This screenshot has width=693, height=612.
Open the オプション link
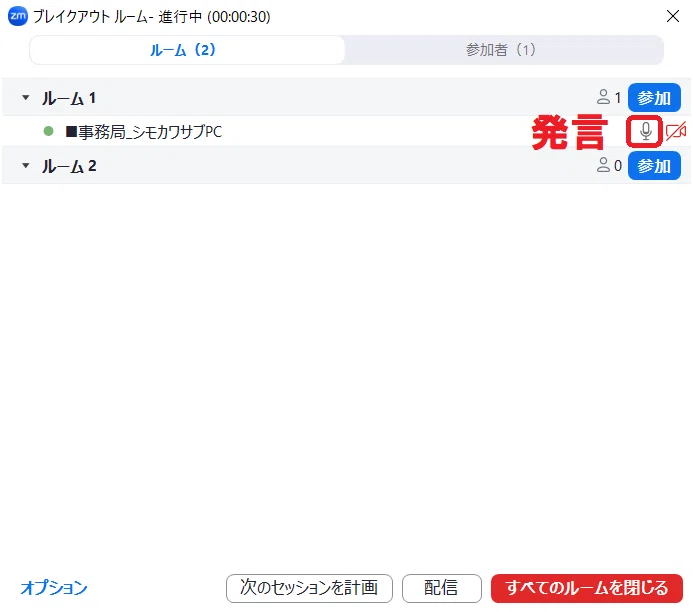click(54, 588)
